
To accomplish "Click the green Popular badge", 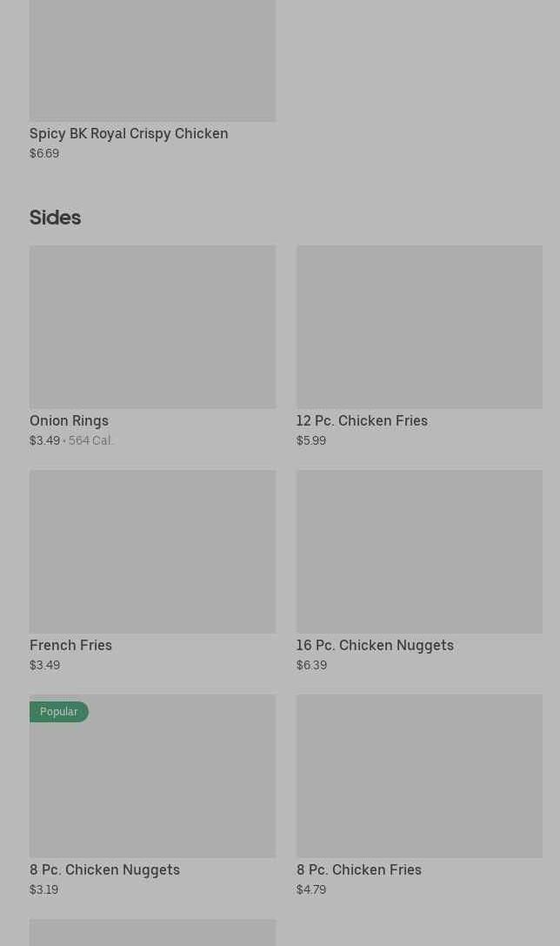I will (x=59, y=712).
